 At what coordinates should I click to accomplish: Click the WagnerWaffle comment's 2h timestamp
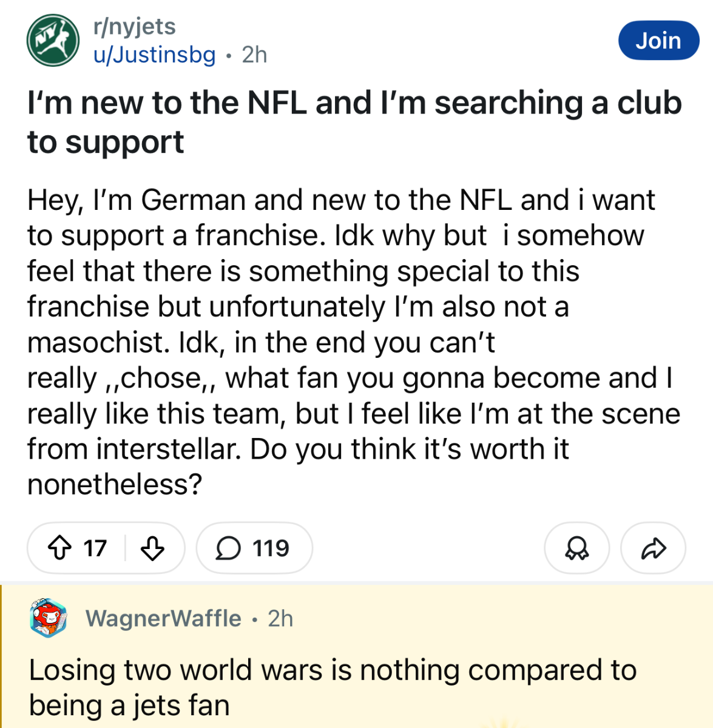[x=280, y=618]
